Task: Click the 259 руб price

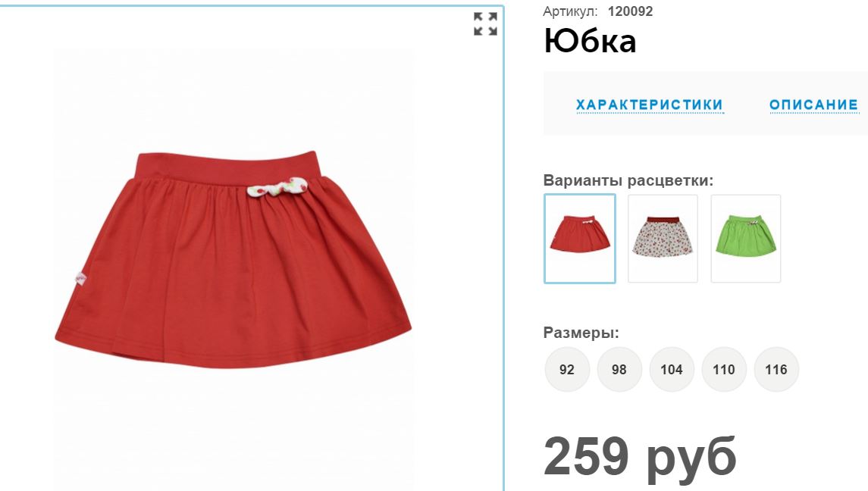Action: tap(640, 457)
